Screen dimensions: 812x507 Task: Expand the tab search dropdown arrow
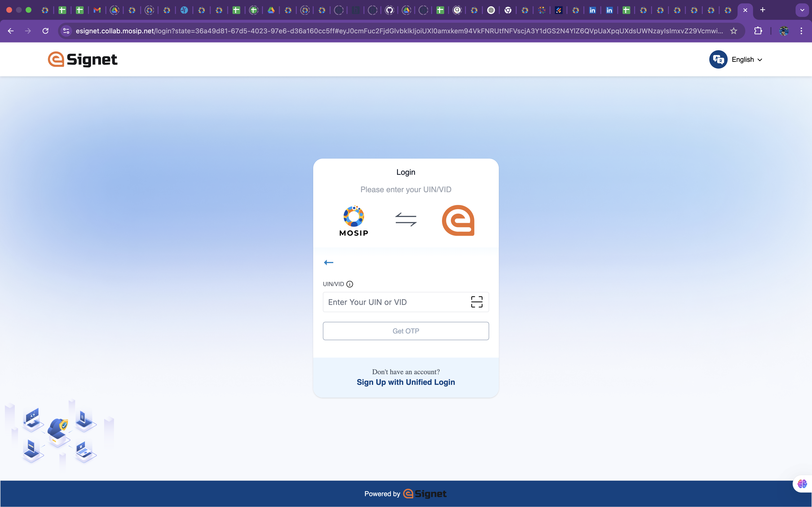click(x=802, y=10)
